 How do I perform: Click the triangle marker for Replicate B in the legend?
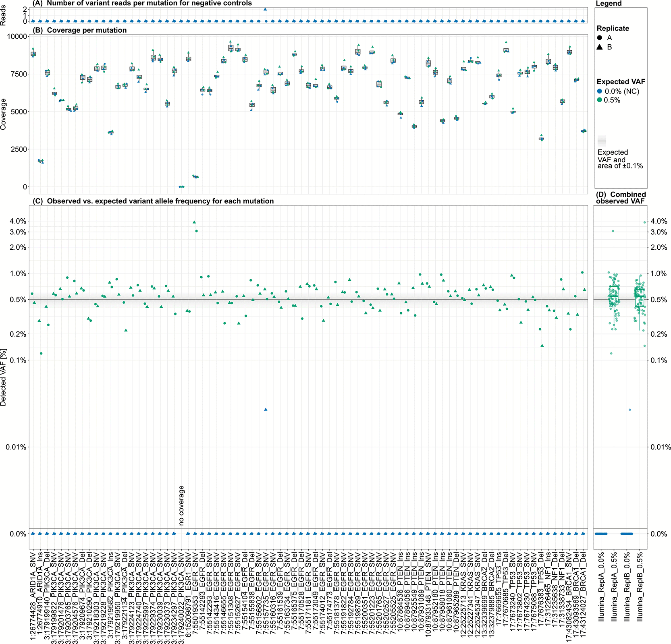pyautogui.click(x=600, y=47)
